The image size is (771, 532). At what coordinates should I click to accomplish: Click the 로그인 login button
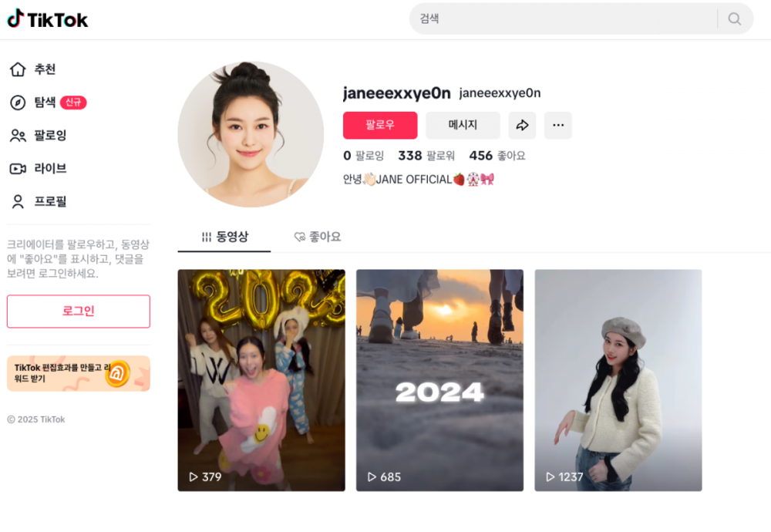pyautogui.click(x=79, y=311)
